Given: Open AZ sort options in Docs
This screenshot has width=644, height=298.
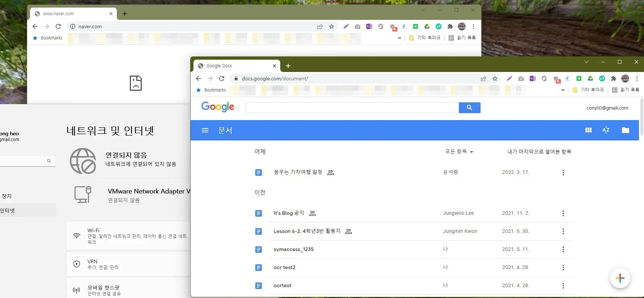Looking at the screenshot, I should (x=606, y=130).
